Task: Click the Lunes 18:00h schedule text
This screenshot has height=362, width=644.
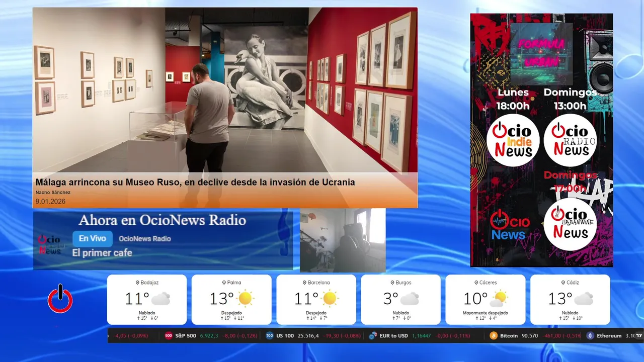Action: point(513,99)
